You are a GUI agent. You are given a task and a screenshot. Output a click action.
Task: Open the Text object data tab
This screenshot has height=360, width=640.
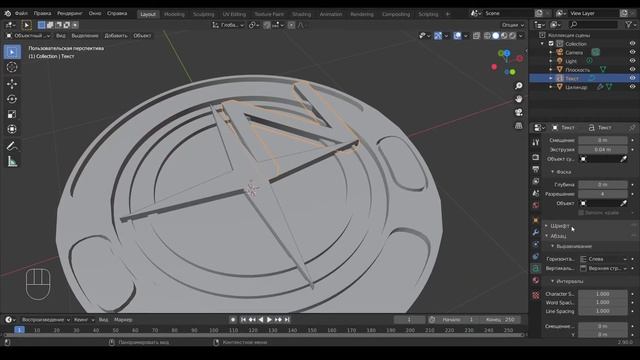(x=536, y=268)
